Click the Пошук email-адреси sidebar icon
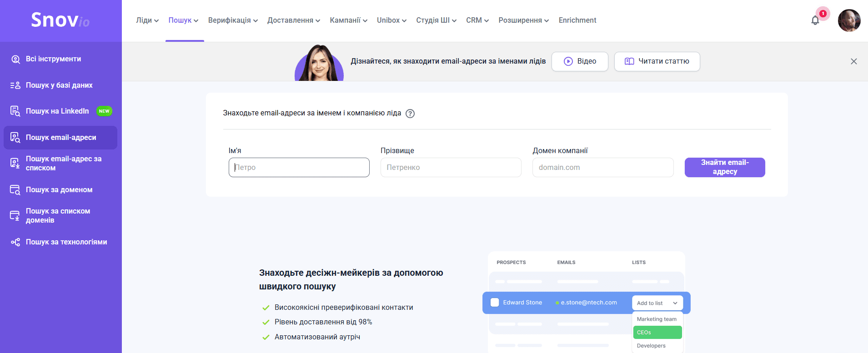 (15, 138)
